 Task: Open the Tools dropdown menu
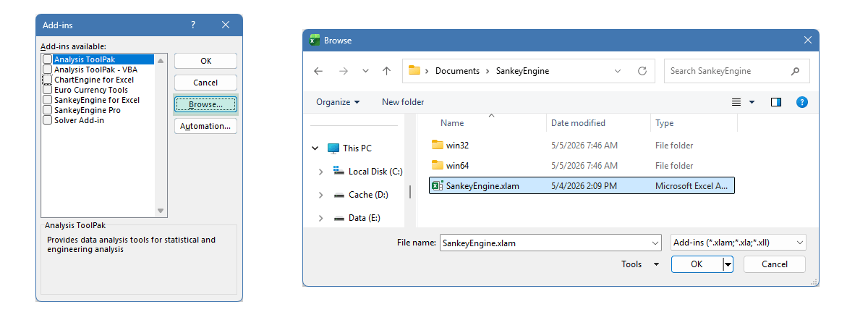640,264
